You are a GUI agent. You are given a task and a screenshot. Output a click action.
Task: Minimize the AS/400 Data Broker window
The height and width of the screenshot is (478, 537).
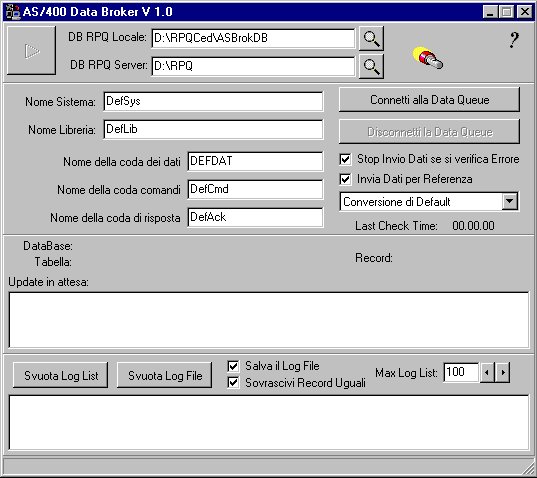[x=490, y=12]
